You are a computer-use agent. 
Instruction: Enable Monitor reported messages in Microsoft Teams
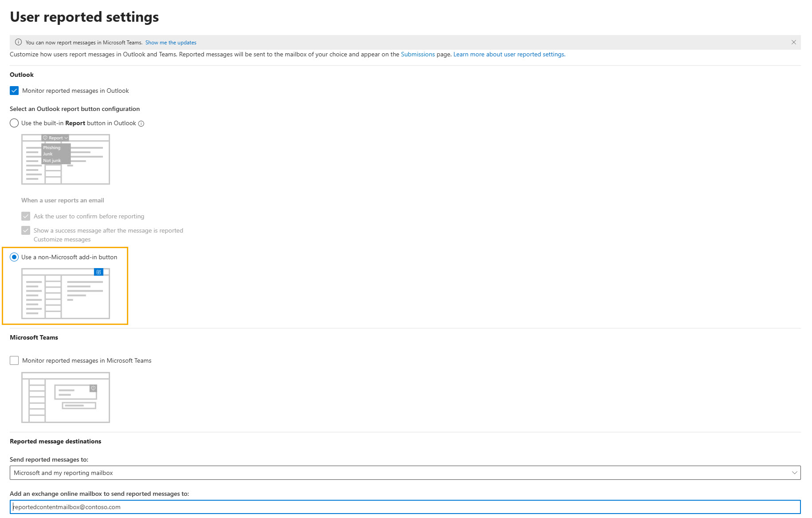click(x=14, y=360)
